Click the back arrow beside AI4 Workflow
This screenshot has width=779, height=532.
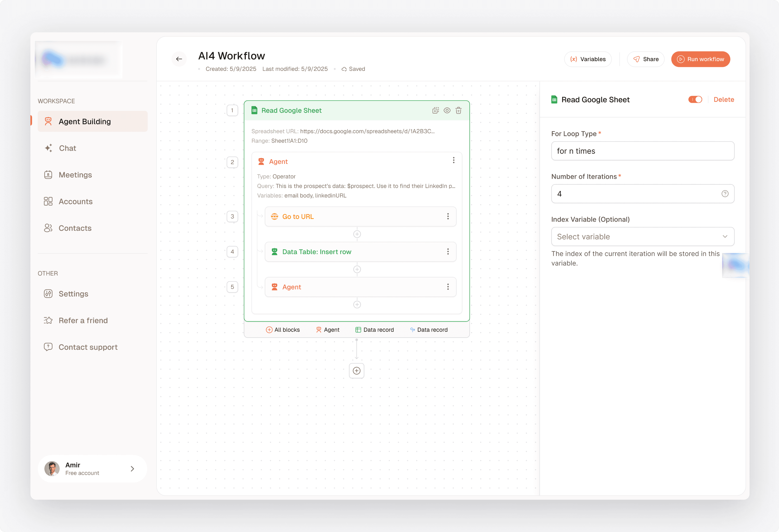179,59
